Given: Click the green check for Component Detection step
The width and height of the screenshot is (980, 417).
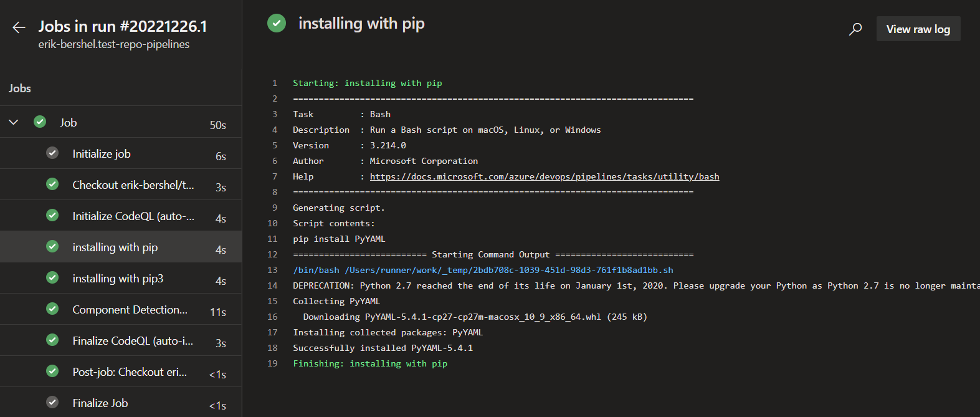Looking at the screenshot, I should pyautogui.click(x=52, y=309).
